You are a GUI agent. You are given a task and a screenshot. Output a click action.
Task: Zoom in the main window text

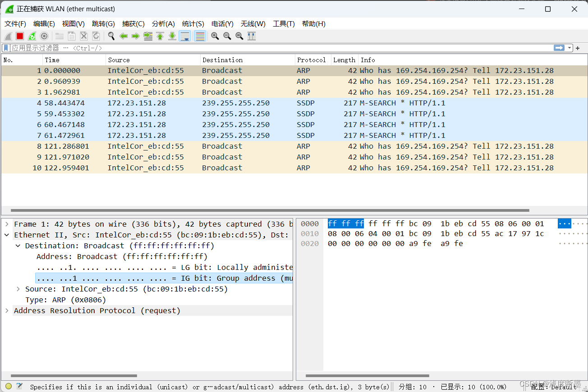pos(215,36)
